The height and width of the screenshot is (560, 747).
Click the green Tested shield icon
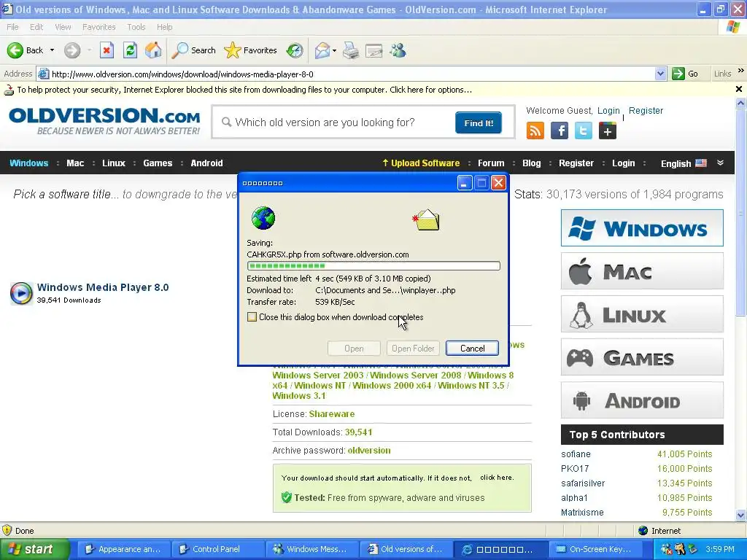pyautogui.click(x=286, y=497)
